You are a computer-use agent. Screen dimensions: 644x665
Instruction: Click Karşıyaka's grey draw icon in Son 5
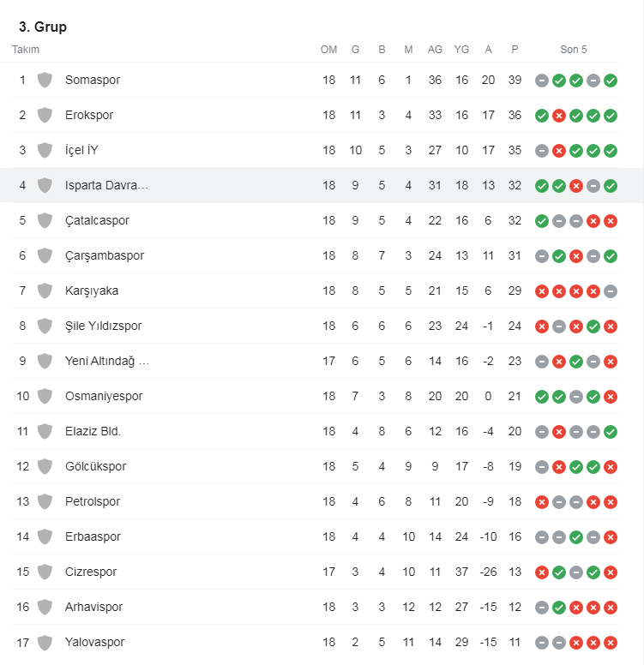611,291
